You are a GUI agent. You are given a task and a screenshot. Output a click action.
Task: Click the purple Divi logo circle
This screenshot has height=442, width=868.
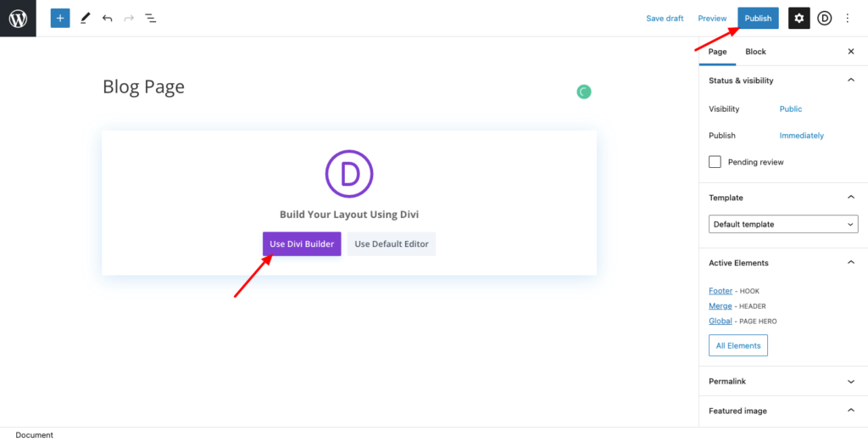coord(349,174)
